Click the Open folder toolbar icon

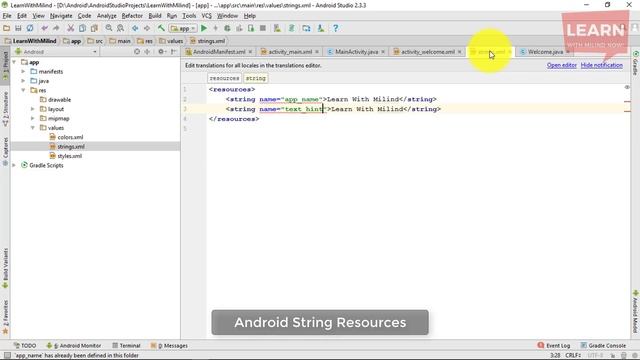coord(7,28)
